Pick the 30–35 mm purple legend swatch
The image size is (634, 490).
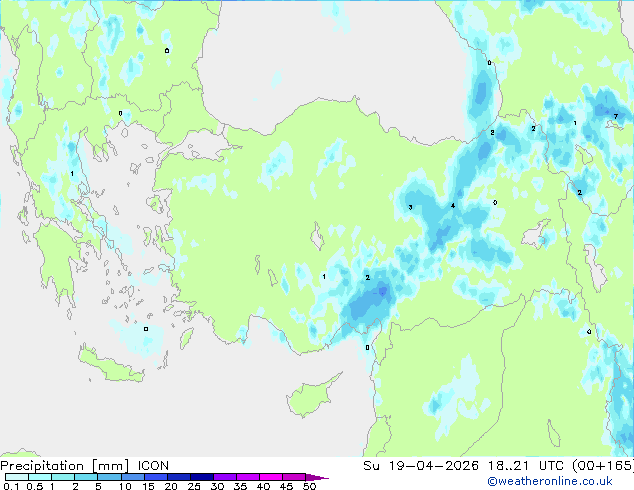(224, 477)
